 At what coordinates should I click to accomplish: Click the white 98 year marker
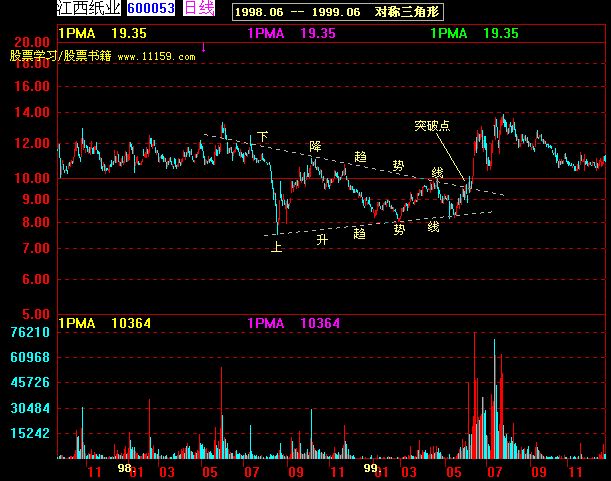pos(124,468)
